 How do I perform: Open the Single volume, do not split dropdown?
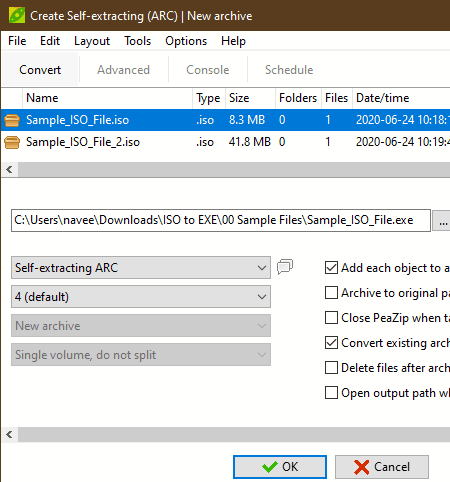point(141,355)
